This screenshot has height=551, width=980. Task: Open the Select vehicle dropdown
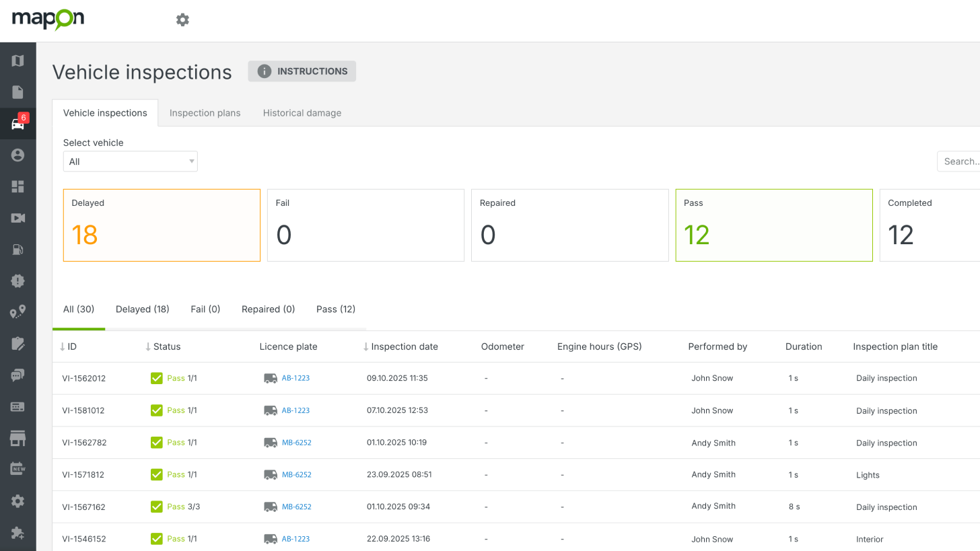[130, 161]
